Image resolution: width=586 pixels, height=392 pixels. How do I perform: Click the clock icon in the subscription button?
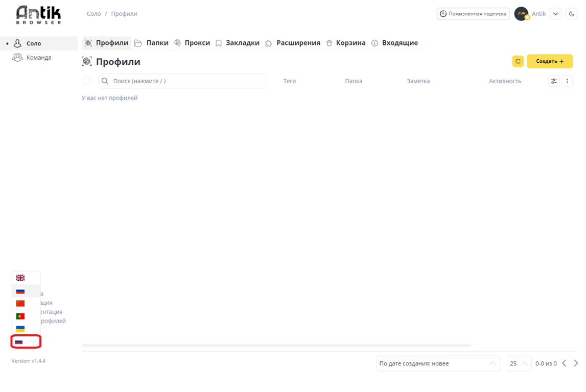(443, 14)
